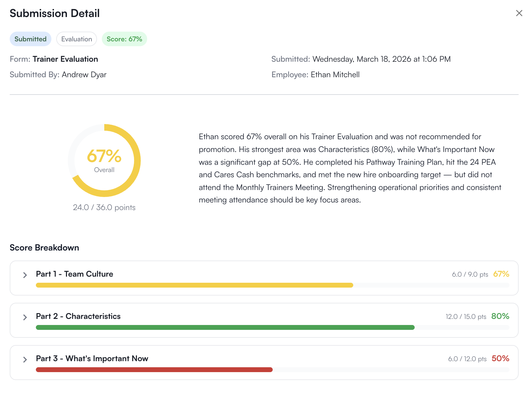Click the Submitted status badge
532x394 pixels.
point(30,39)
